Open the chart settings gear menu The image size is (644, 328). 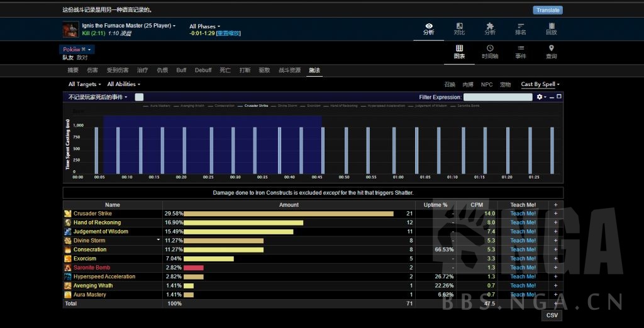[x=540, y=97]
